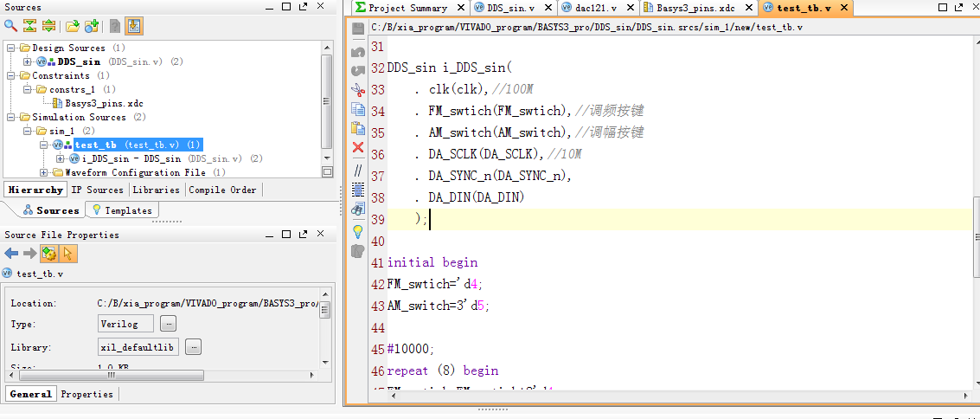Screen dimensions: 980x419
Task: Click the light bulb icon in editor sidebar
Action: [x=358, y=231]
